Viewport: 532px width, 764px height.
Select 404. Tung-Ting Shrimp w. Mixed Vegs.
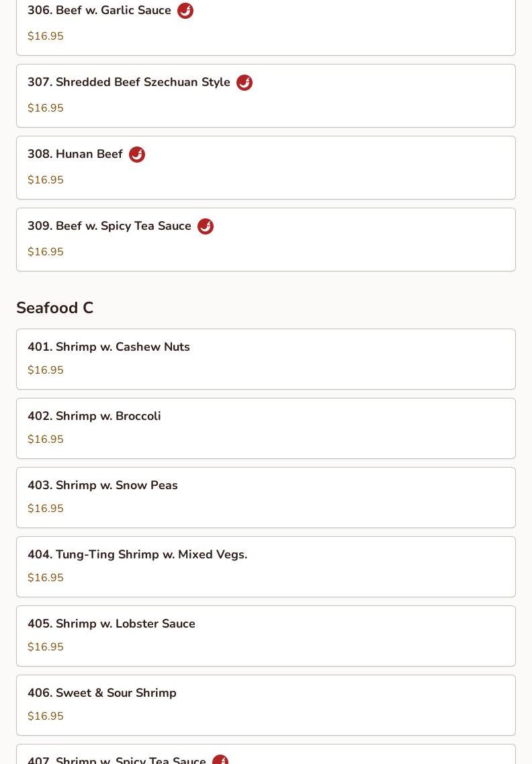point(266,566)
